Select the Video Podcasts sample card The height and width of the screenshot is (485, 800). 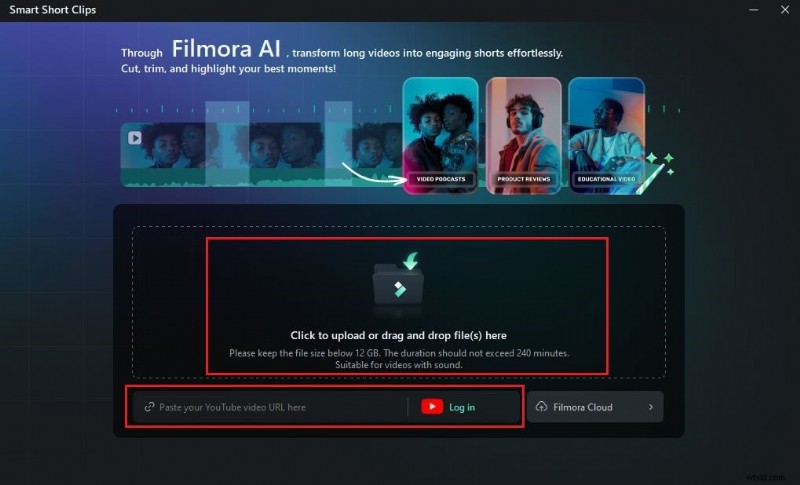click(440, 136)
